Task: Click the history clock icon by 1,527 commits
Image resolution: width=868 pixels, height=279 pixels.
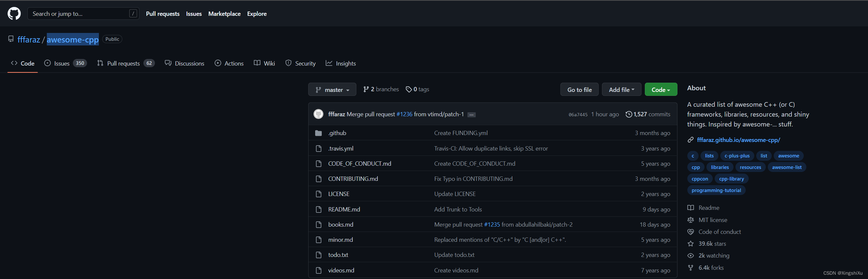Action: [628, 114]
